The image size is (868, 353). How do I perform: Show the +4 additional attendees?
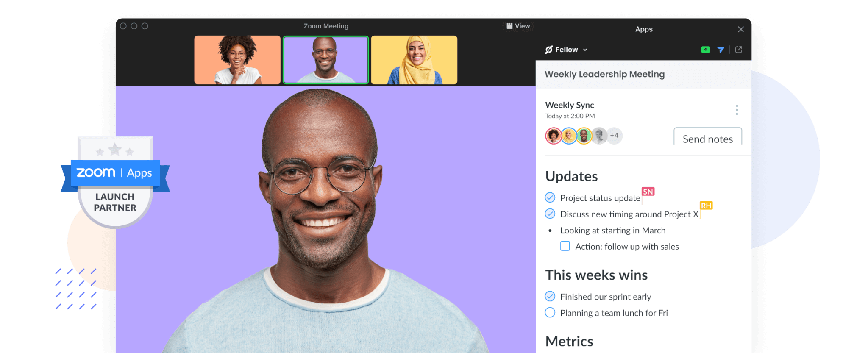[x=614, y=136]
